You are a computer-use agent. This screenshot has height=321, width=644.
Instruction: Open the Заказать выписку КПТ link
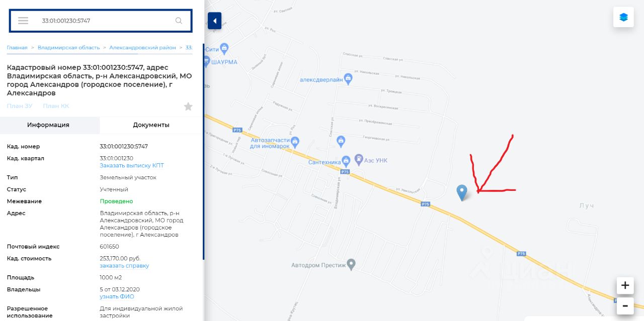click(132, 166)
